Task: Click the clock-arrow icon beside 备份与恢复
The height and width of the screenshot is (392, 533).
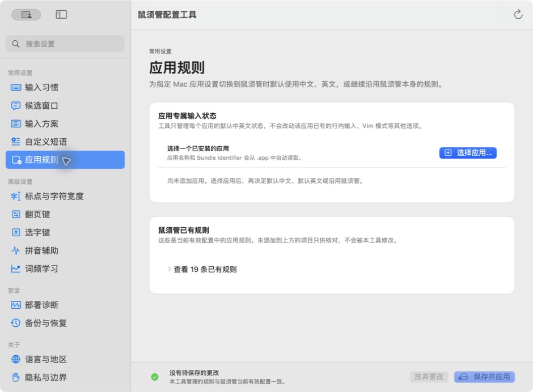Action: 16,323
